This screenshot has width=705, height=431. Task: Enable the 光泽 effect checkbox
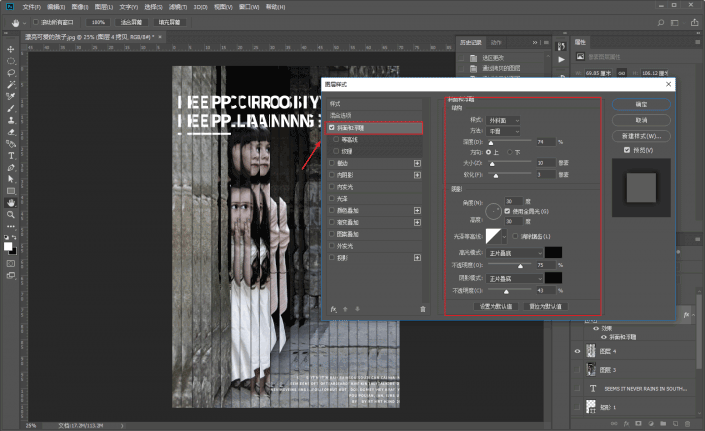(x=332, y=198)
